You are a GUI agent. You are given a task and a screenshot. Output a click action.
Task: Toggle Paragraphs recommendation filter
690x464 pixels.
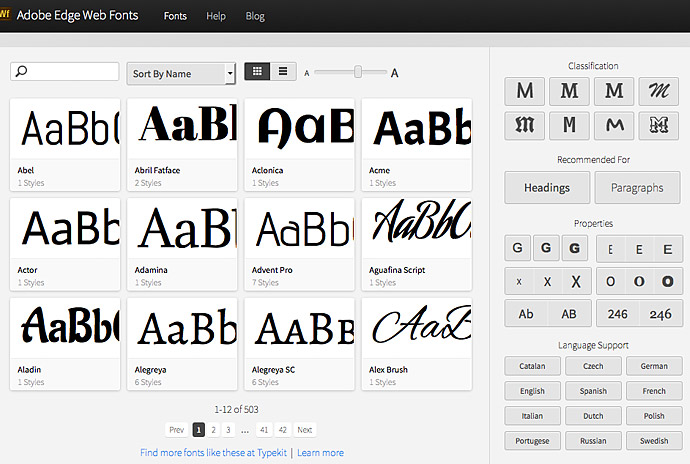[x=637, y=188]
